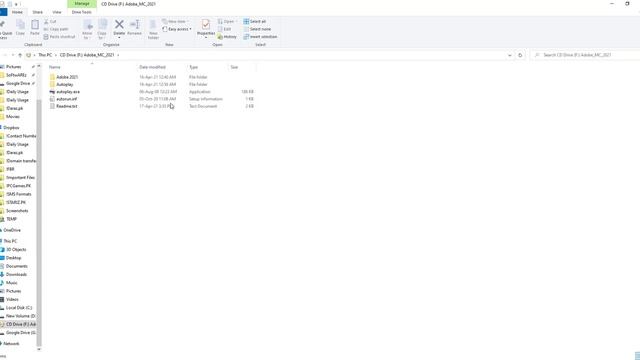Screen dimensions: 640x360
Task: Click the Select all command
Action: pos(255,21)
